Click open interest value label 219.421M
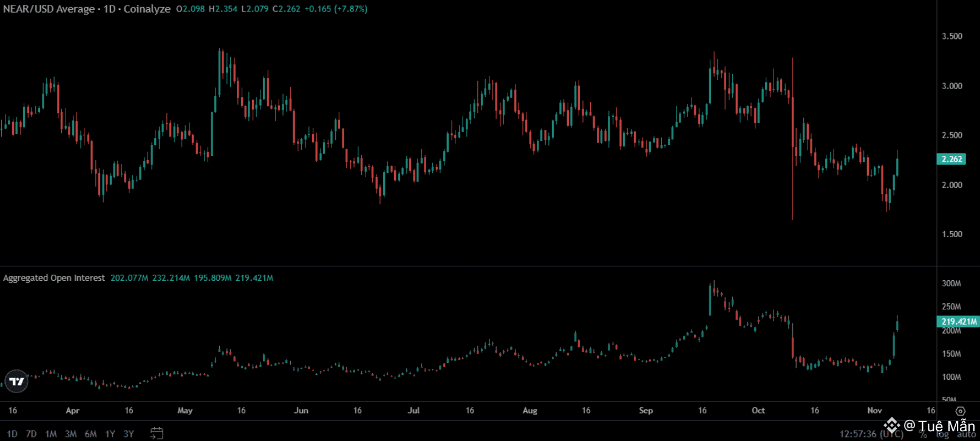Viewport: 980px width, 441px height. click(x=959, y=321)
